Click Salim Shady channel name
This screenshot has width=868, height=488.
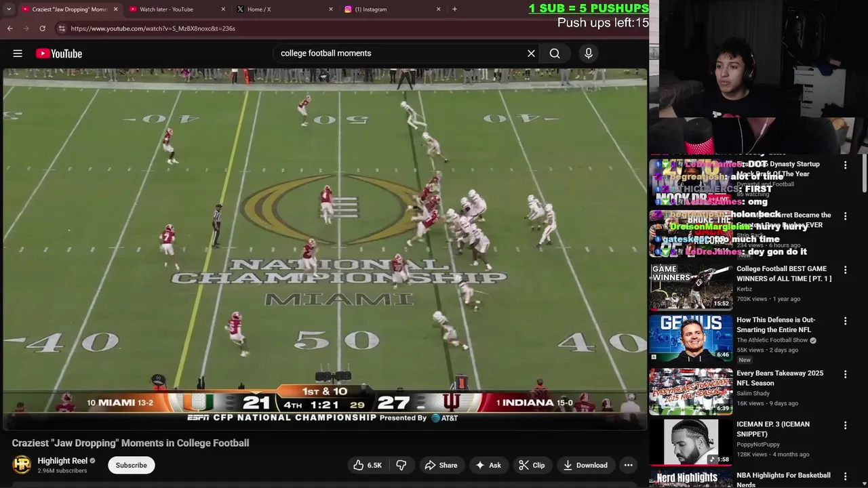[752, 393]
